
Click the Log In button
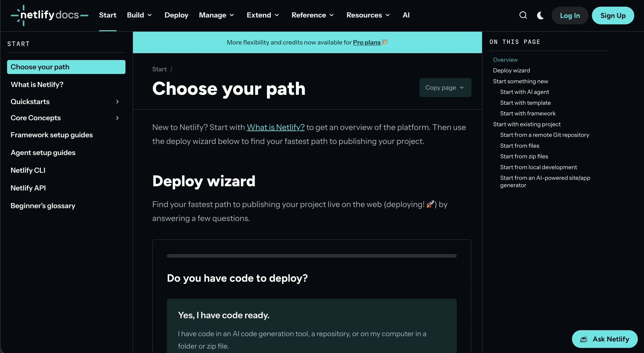tap(570, 16)
